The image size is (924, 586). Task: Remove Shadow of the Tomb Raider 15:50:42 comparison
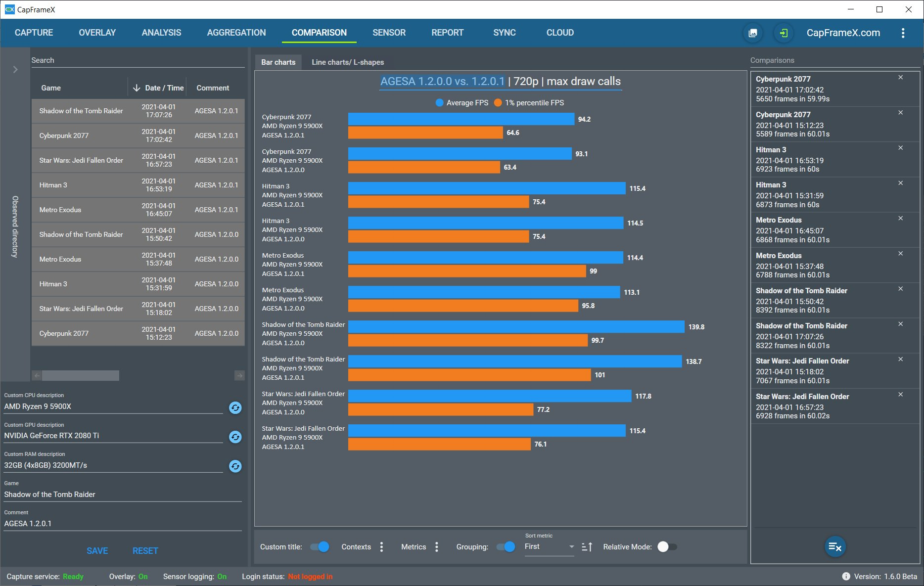pos(901,289)
